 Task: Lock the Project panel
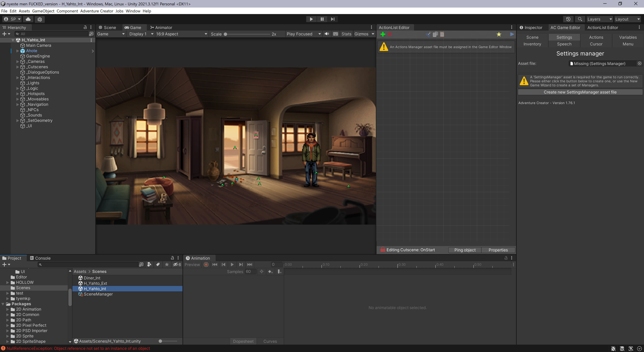pyautogui.click(x=172, y=258)
